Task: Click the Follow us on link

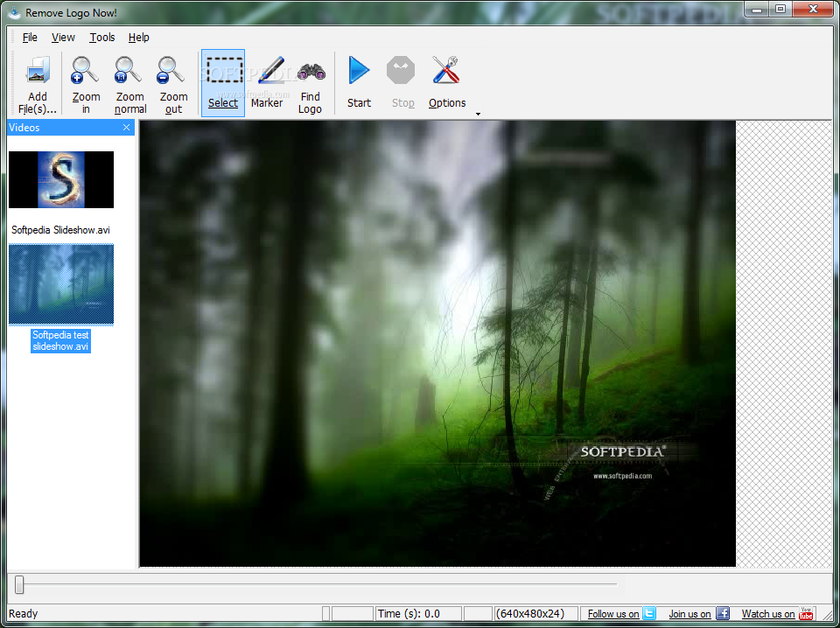Action: pos(613,614)
